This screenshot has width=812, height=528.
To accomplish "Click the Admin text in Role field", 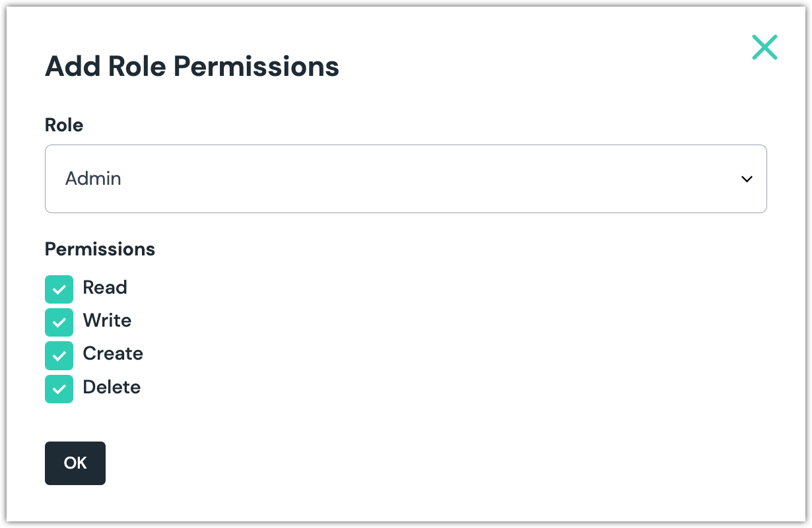I will tap(93, 179).
